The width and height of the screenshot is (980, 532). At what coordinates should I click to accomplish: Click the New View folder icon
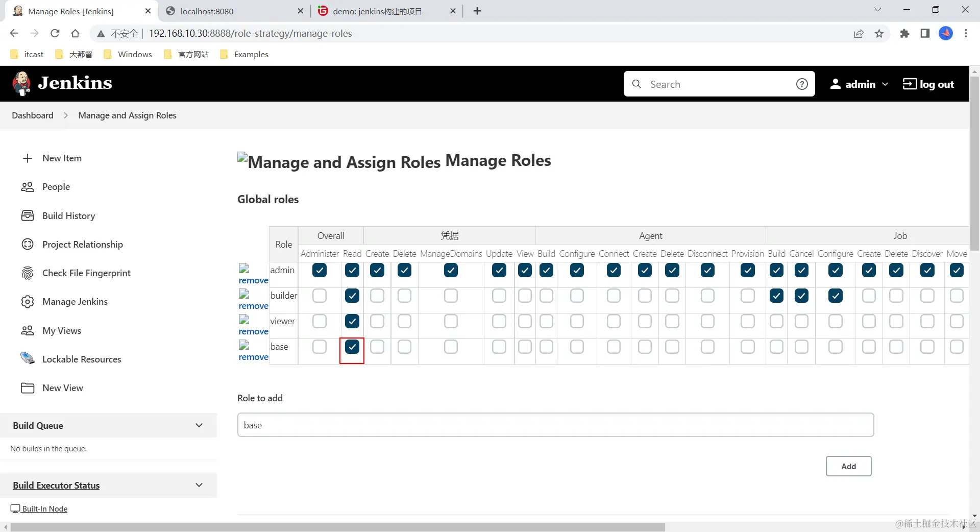(x=28, y=388)
